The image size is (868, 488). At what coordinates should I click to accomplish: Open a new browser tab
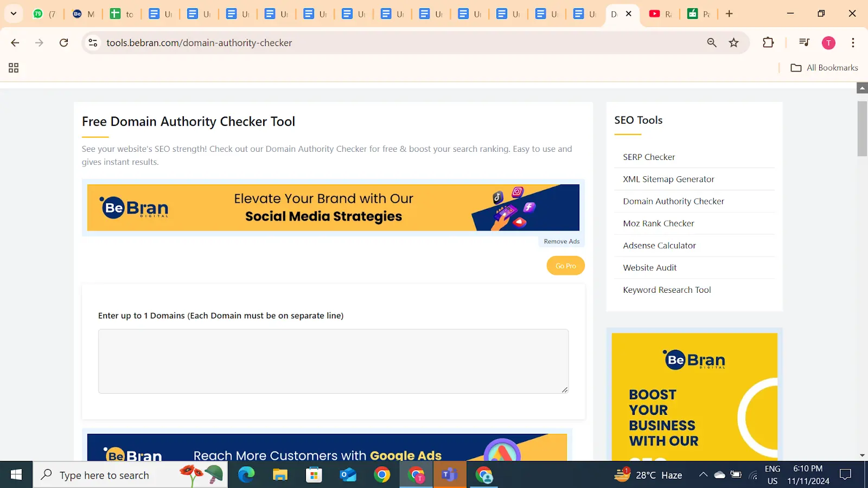[x=729, y=14]
